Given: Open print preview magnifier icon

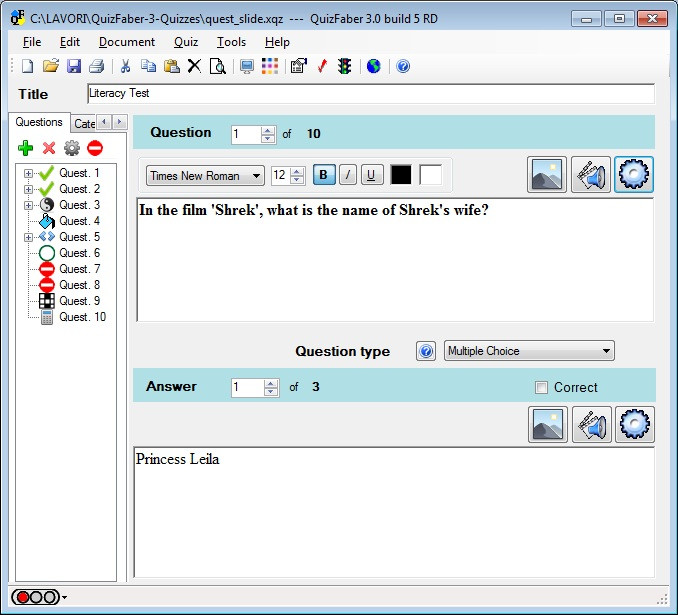Looking at the screenshot, I should [x=217, y=66].
